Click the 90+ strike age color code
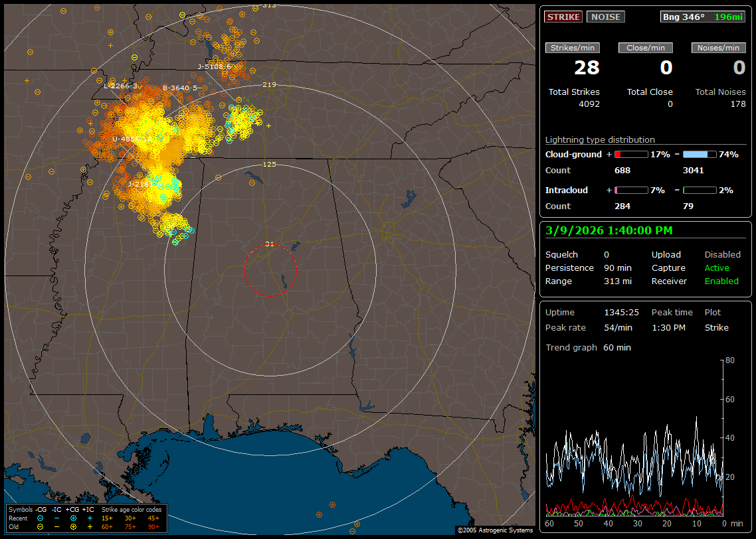 tap(152, 526)
